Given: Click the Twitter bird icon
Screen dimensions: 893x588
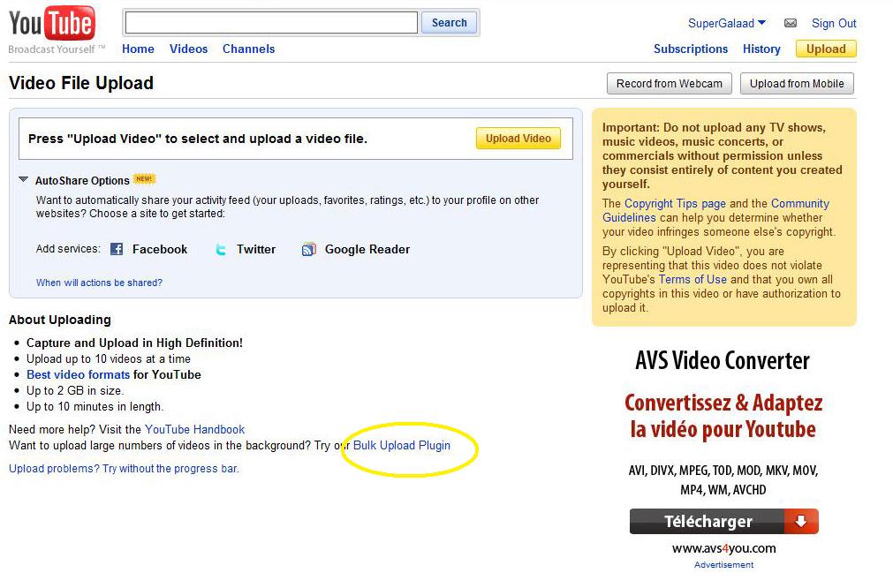Looking at the screenshot, I should [x=221, y=249].
